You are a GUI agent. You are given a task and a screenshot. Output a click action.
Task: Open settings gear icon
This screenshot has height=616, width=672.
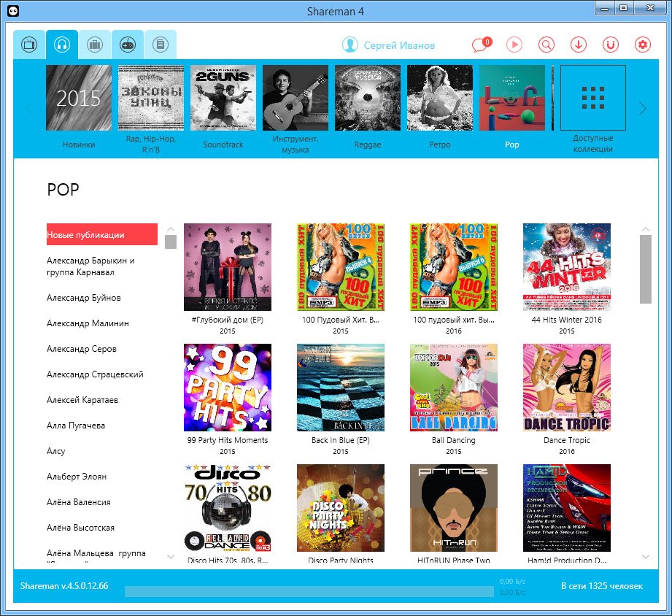coord(643,45)
